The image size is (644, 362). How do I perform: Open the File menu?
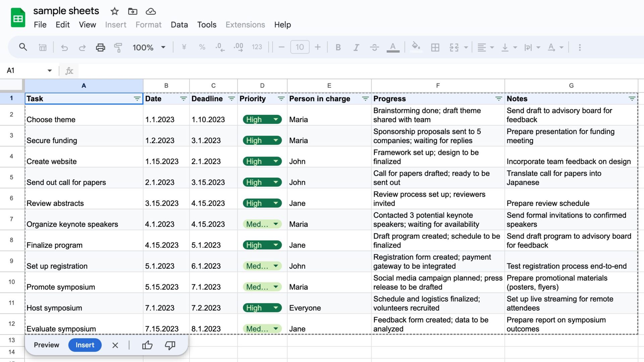[40, 25]
